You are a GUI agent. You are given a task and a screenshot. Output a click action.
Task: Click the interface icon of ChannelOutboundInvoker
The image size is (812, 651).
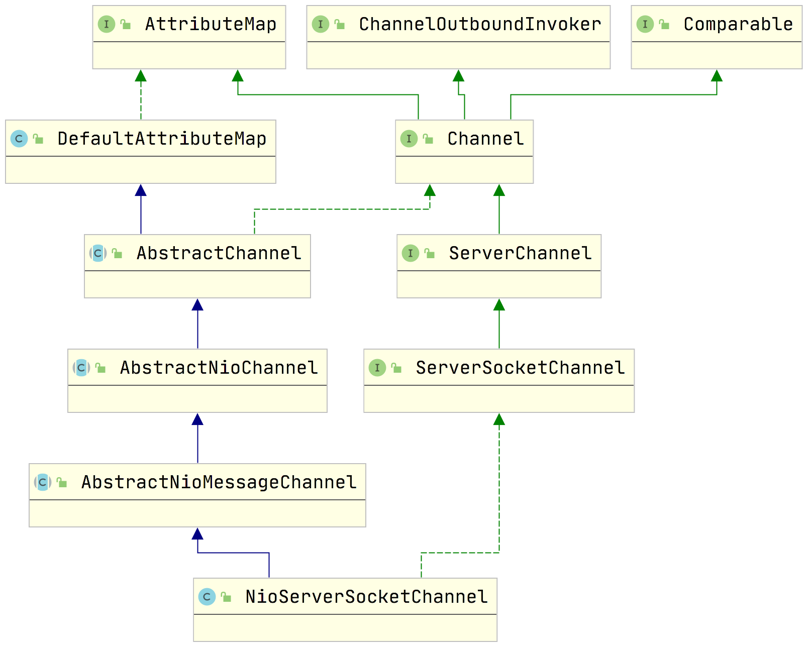click(321, 24)
